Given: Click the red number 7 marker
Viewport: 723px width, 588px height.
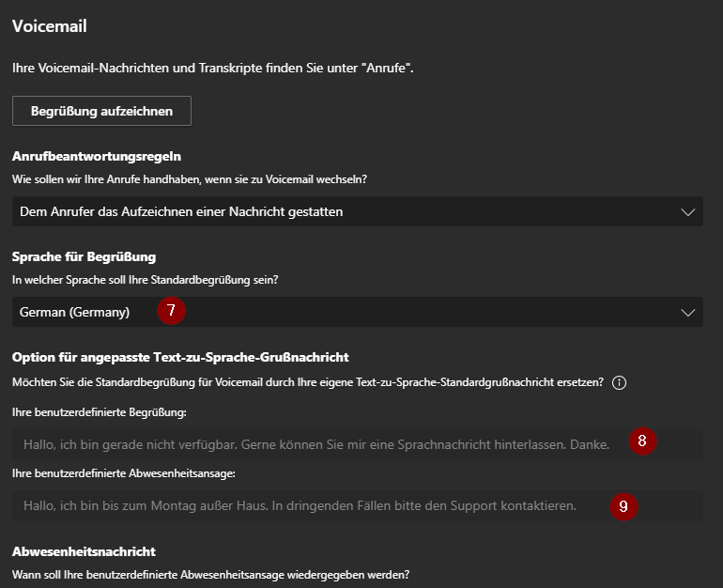Looking at the screenshot, I should 171,311.
